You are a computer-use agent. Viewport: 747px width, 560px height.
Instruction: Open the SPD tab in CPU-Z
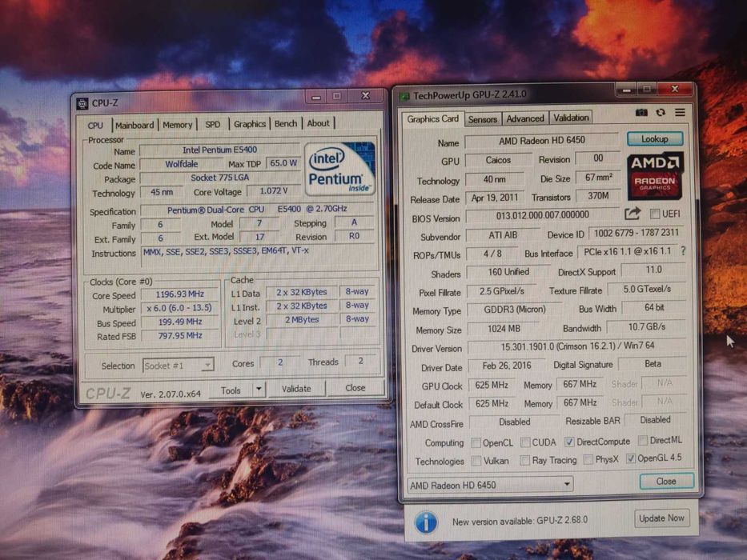click(212, 124)
